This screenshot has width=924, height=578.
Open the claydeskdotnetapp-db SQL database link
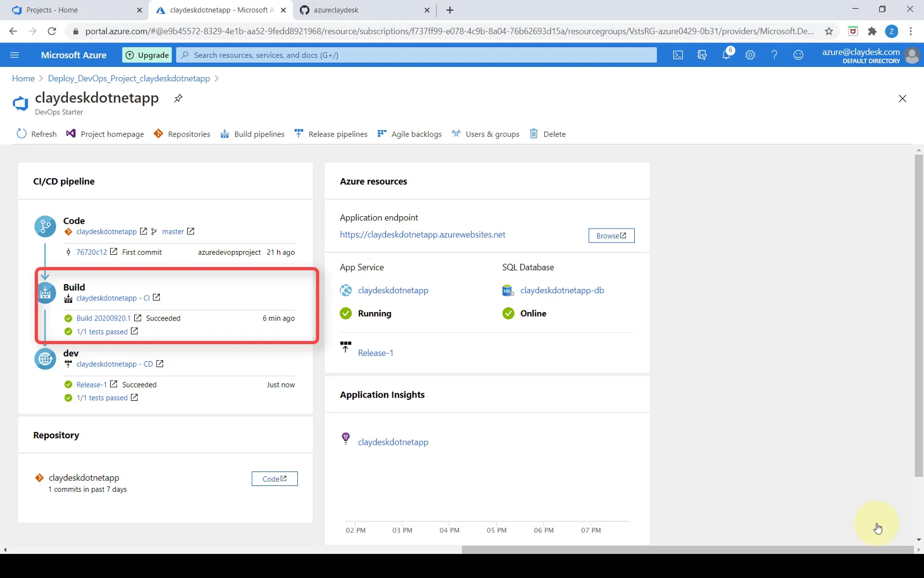562,290
